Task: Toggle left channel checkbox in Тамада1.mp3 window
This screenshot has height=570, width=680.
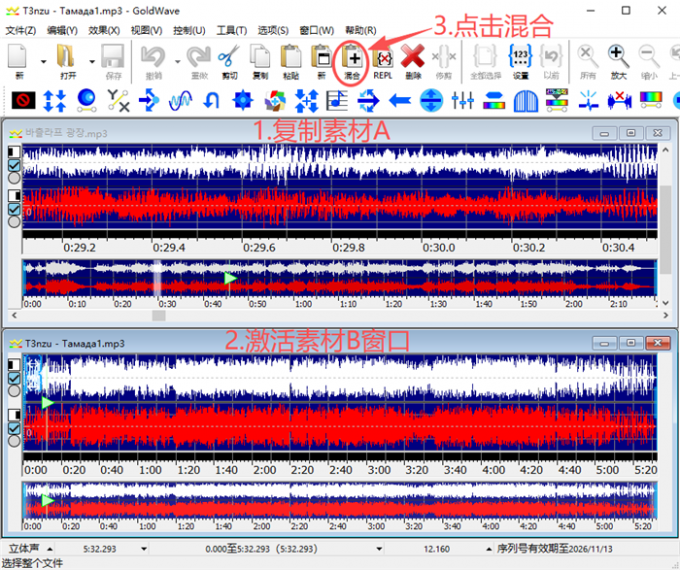Action: [14, 379]
